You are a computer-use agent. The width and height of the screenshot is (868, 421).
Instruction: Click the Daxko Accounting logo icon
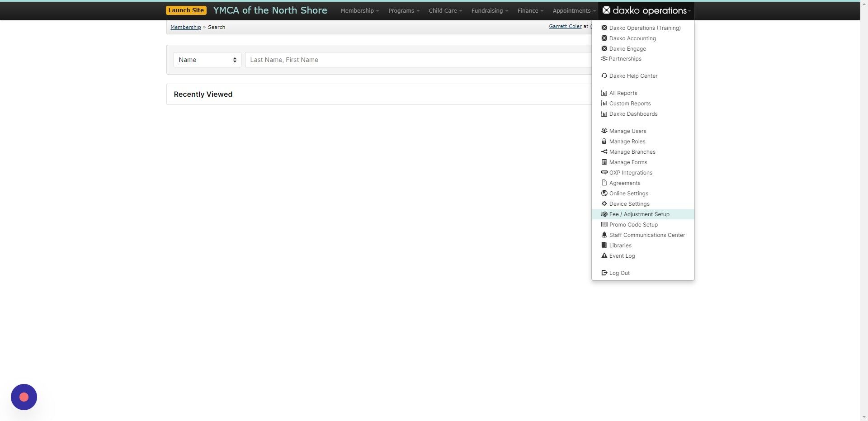[604, 38]
